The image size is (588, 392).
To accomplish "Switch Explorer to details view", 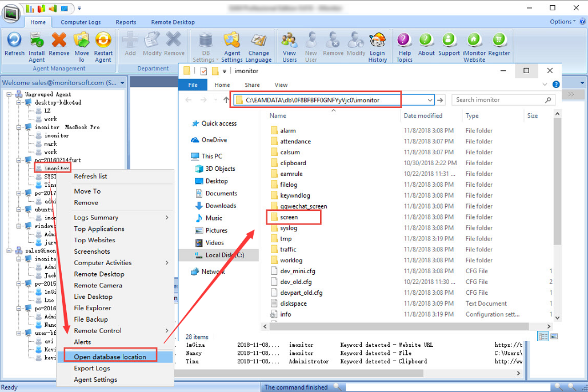I will click(x=543, y=337).
